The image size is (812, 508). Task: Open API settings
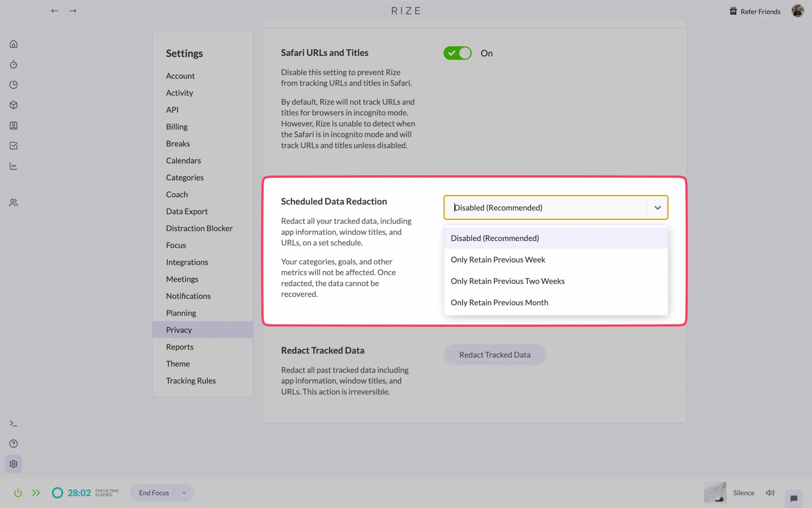(x=203, y=110)
